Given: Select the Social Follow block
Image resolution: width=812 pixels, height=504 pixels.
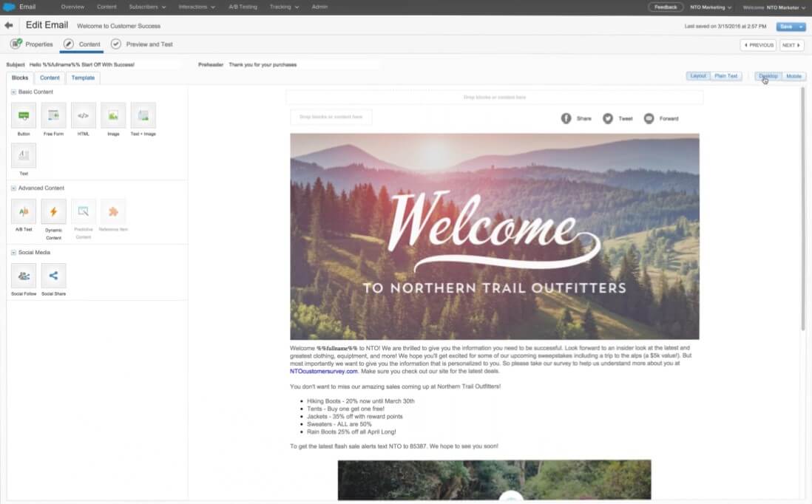Looking at the screenshot, I should pos(24,276).
